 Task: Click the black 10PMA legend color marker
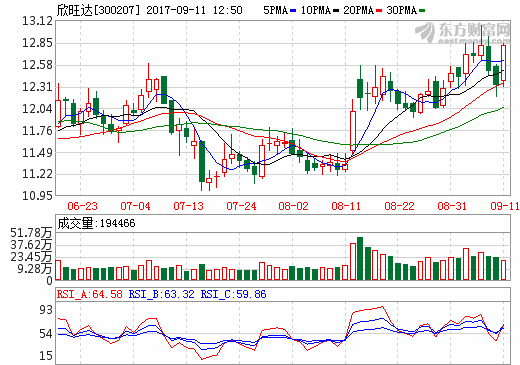tap(336, 11)
